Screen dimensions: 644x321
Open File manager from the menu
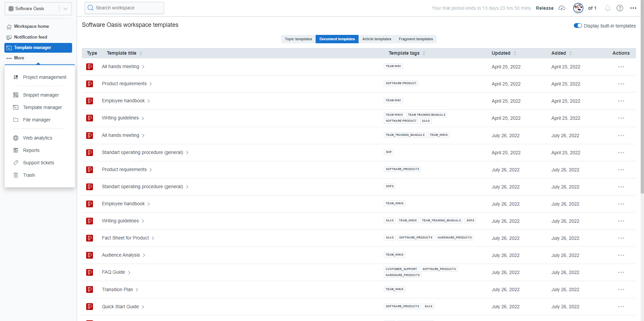(x=37, y=120)
